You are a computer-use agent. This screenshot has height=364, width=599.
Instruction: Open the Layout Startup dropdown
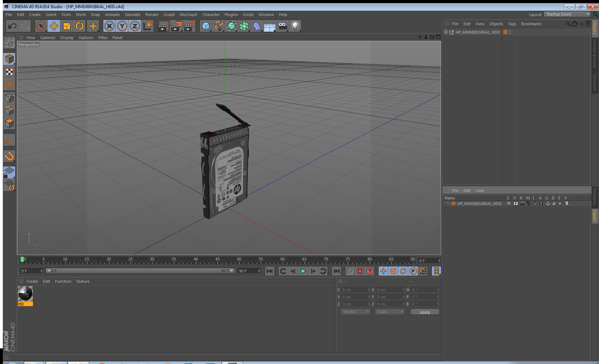pos(567,14)
